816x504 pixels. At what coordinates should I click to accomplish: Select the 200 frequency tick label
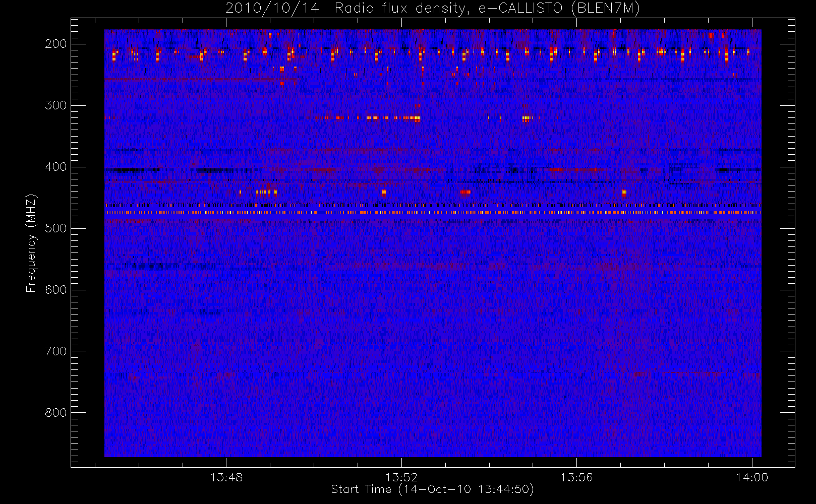coord(55,44)
